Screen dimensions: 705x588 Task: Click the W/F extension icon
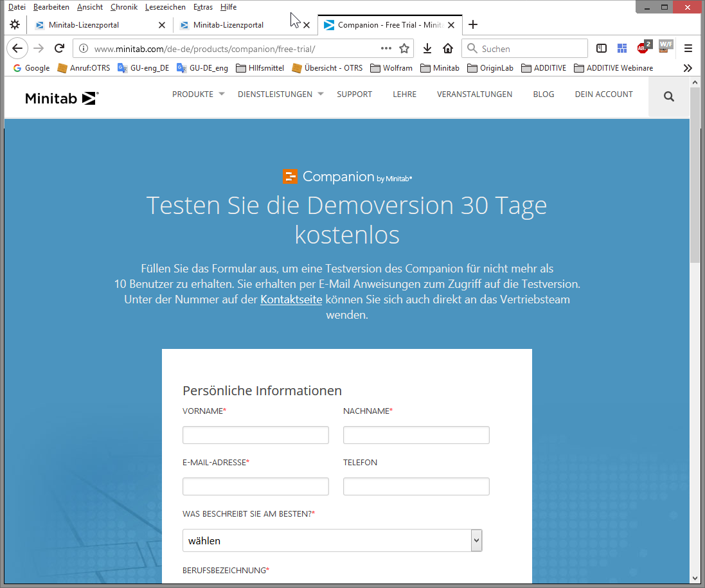665,47
